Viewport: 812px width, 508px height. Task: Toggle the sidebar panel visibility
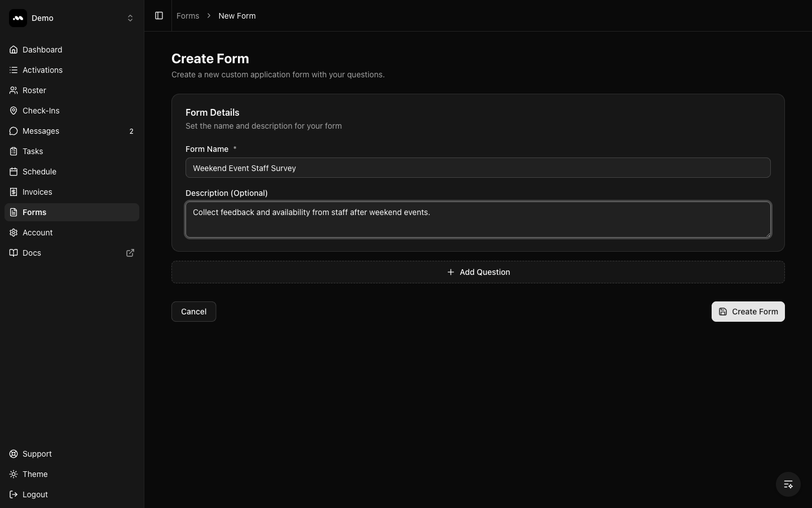coord(158,16)
